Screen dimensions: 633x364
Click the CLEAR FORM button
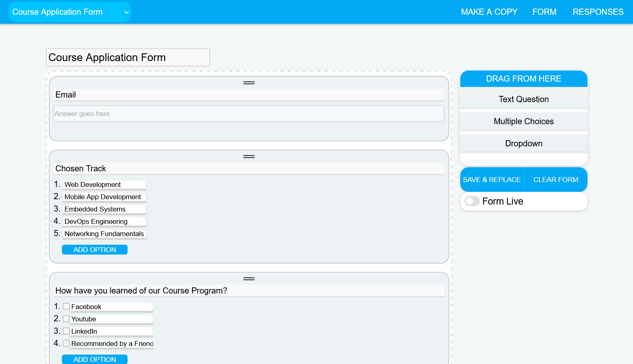tap(556, 180)
